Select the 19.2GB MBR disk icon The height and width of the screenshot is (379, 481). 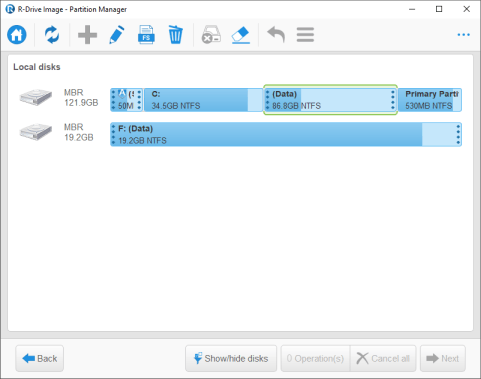point(36,132)
